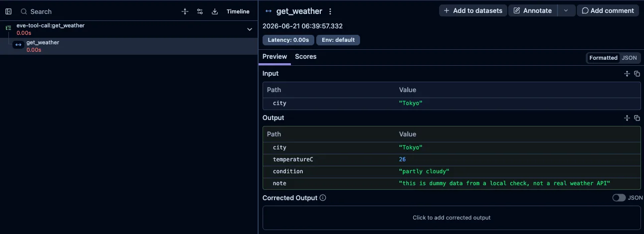Click the Annotate button
644x234 pixels.
pos(533,10)
